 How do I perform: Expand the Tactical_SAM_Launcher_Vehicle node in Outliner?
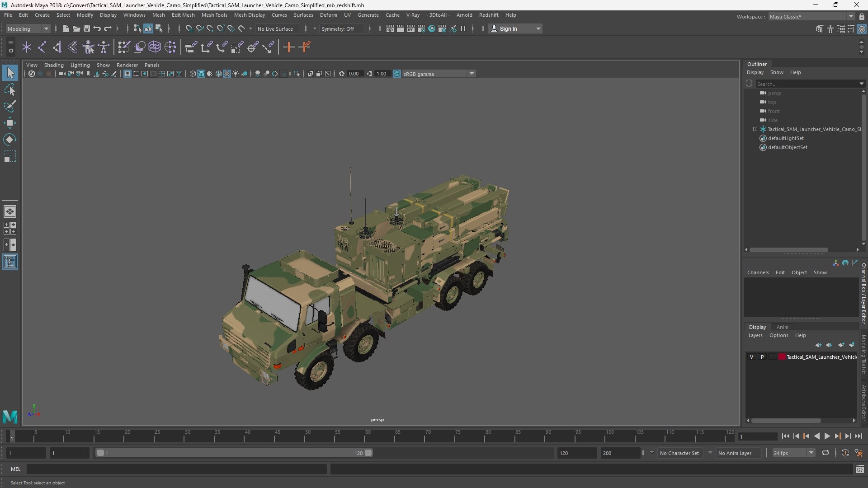(x=755, y=129)
